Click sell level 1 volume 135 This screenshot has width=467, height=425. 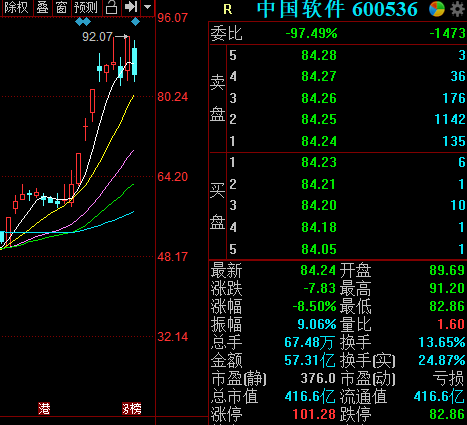(x=454, y=141)
